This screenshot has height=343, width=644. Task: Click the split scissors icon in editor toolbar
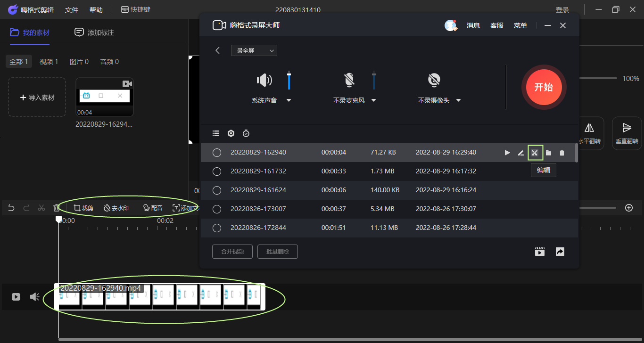coord(41,208)
